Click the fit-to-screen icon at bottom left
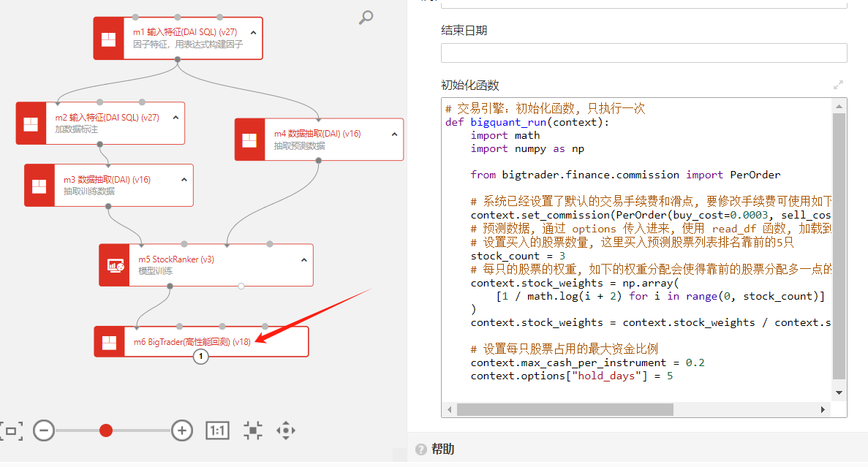Image resolution: width=868 pixels, height=467 pixels. click(10, 430)
